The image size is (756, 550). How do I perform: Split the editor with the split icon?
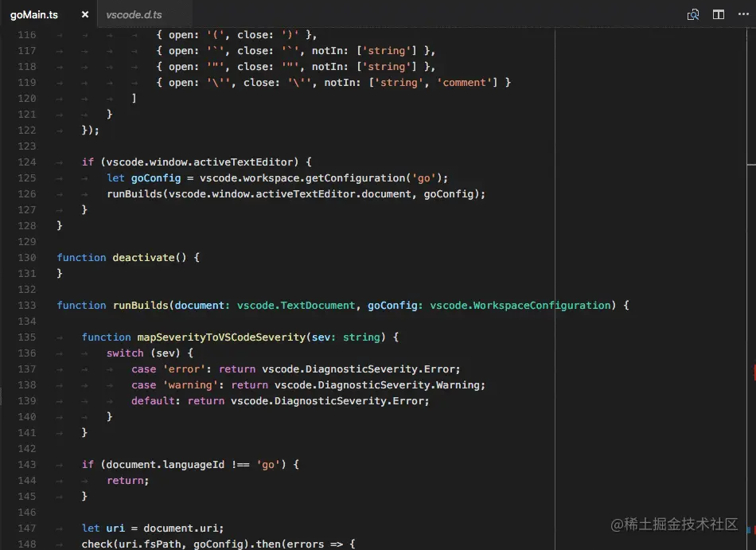click(719, 14)
